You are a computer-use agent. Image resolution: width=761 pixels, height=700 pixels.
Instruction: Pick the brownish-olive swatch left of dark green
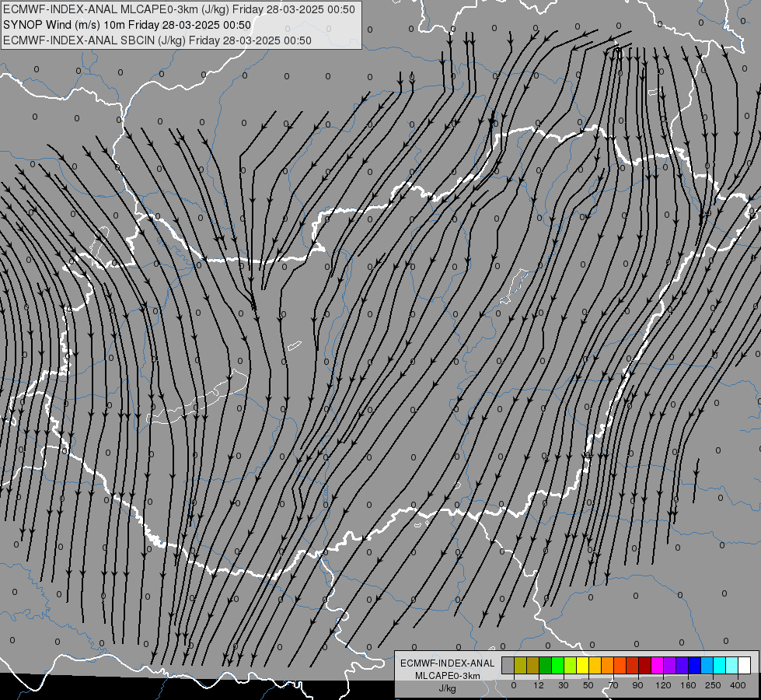(x=533, y=665)
